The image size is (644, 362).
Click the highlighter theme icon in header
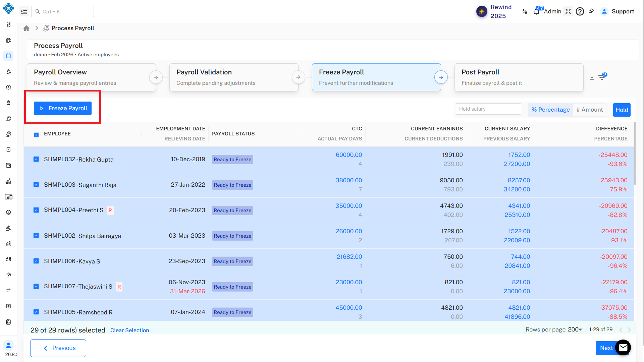click(591, 11)
